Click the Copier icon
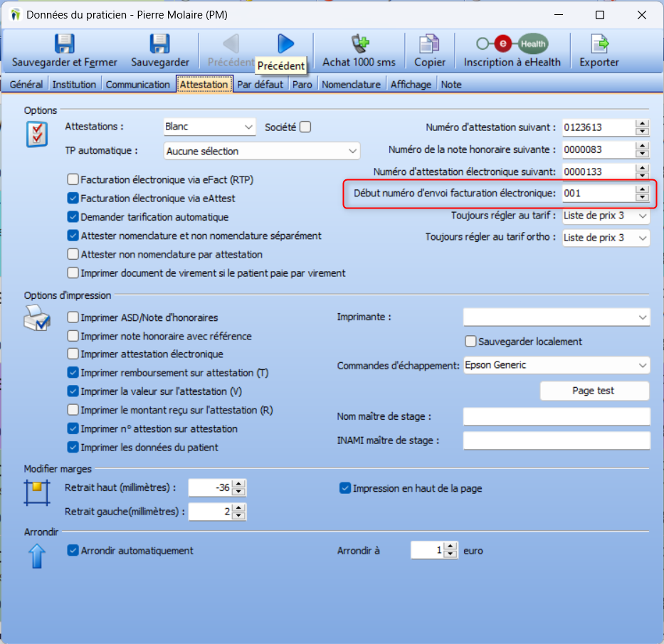This screenshot has width=664, height=644. click(429, 43)
